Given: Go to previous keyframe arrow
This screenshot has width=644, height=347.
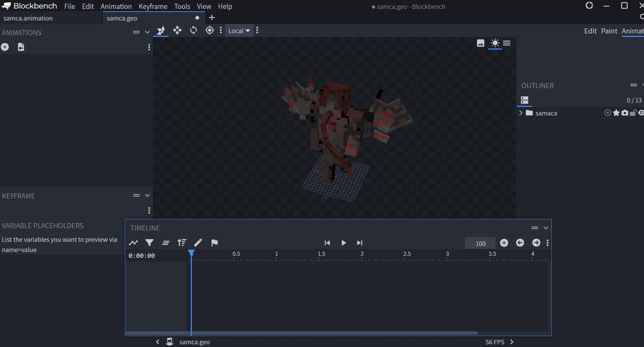Looking at the screenshot, I should pos(520,242).
